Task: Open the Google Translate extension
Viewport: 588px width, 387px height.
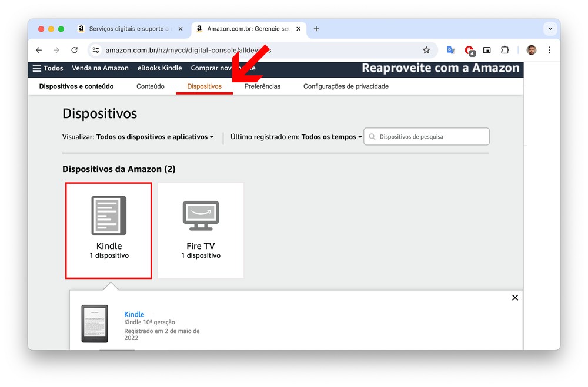Action: coord(451,50)
